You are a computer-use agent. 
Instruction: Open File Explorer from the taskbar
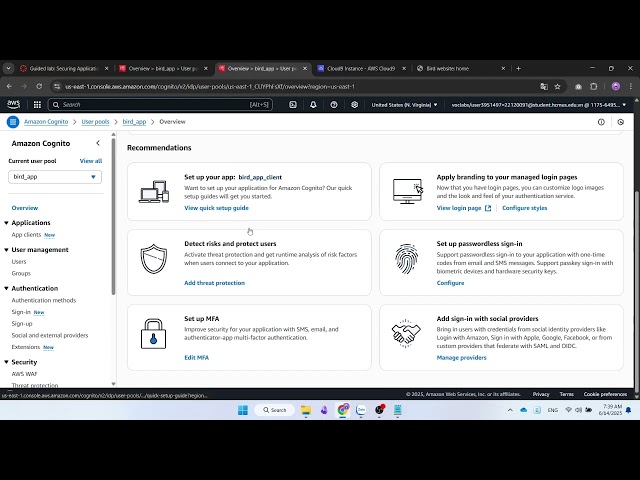(x=306, y=410)
